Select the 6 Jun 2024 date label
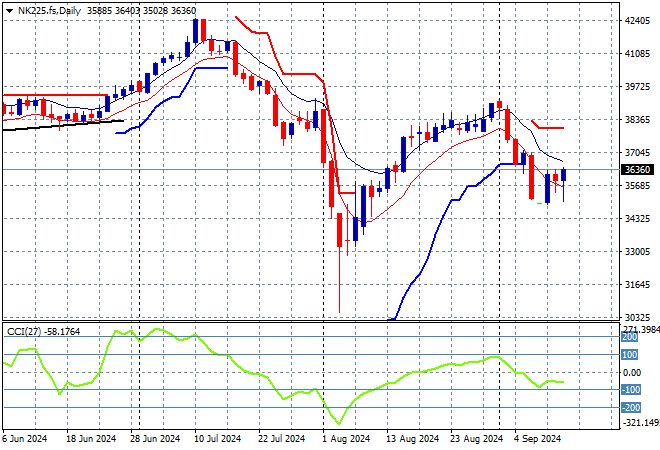This screenshot has height=450, width=660. [x=26, y=438]
